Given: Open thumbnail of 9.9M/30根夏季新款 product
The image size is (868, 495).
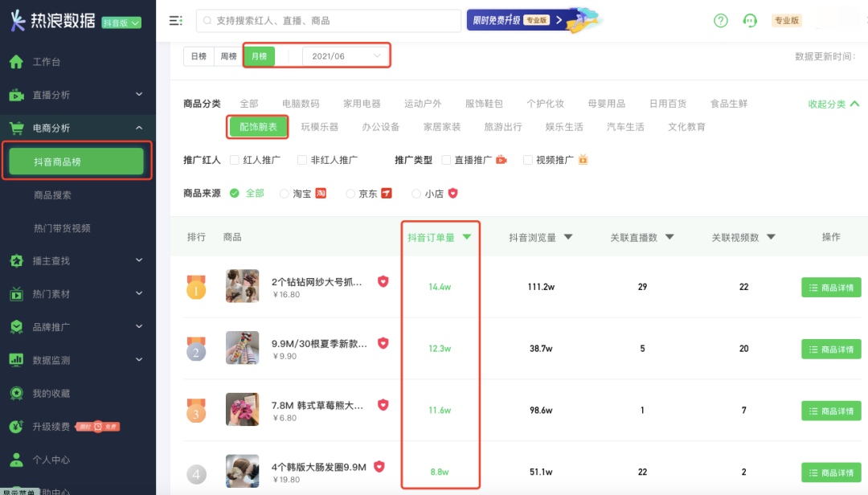Looking at the screenshot, I should click(x=242, y=348).
